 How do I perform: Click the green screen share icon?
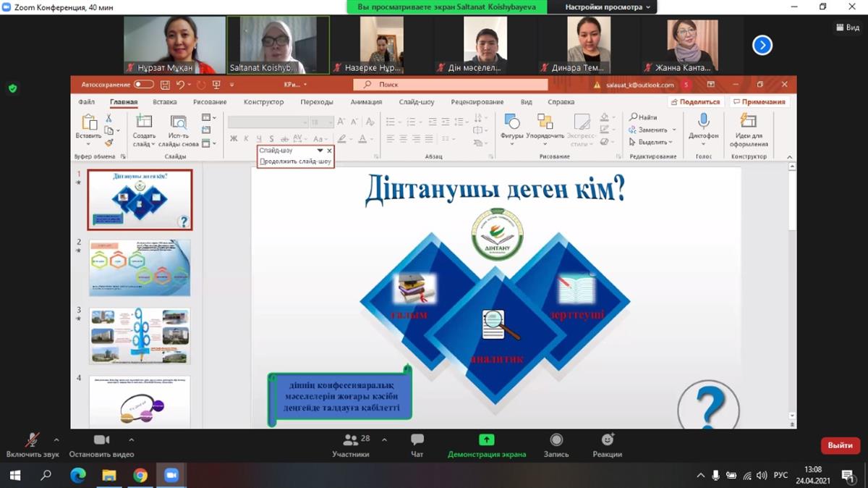486,440
